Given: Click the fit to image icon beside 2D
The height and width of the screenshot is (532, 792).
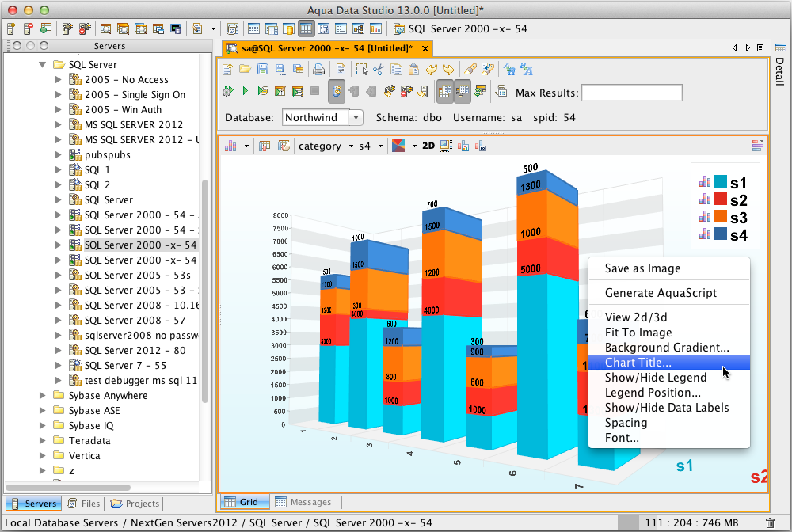Looking at the screenshot, I should coord(446,146).
